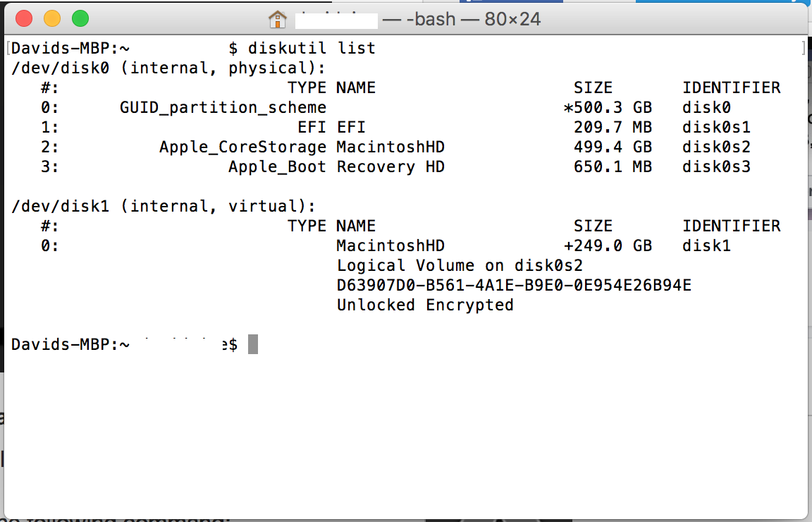Click the 'Recovery HD' partition name
This screenshot has width=812, height=522.
[x=390, y=167]
